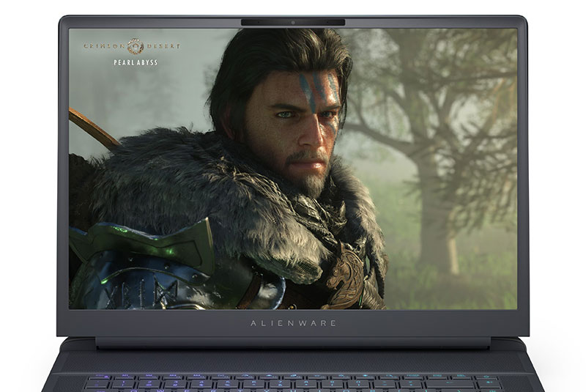
Task: Click the "ALIENWARE" bezel text
Action: tap(294, 323)
